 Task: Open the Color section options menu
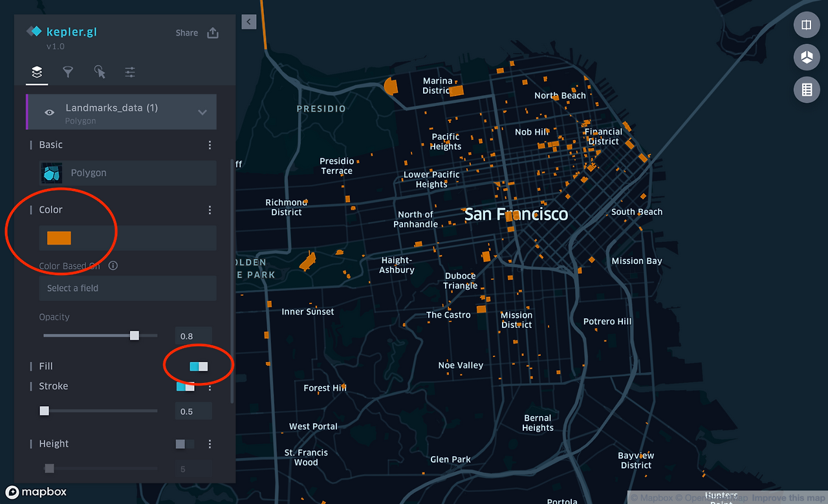210,210
